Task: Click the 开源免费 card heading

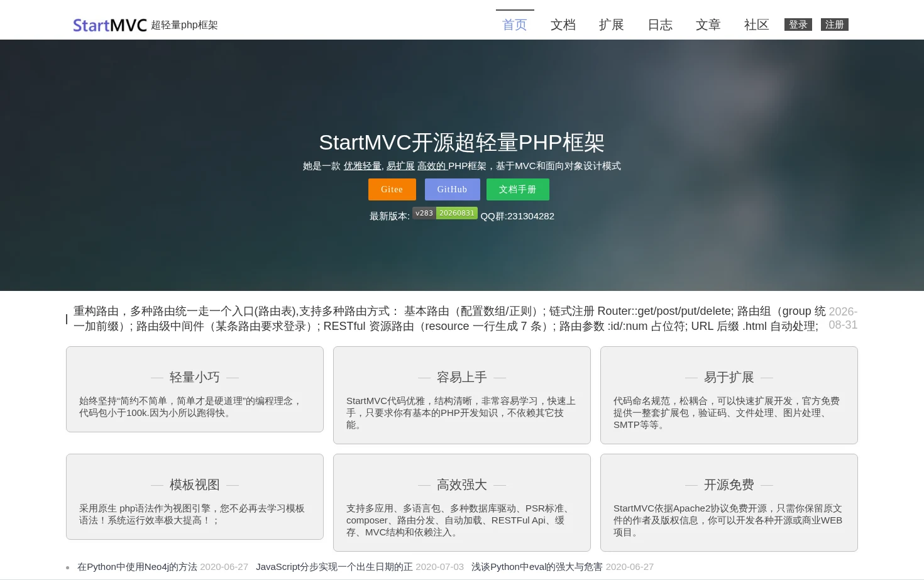Action: [729, 484]
